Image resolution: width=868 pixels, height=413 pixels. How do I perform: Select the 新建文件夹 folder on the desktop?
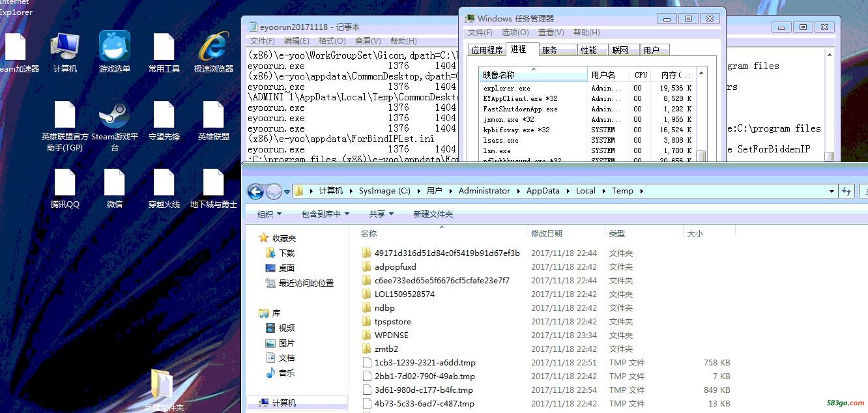click(164, 390)
